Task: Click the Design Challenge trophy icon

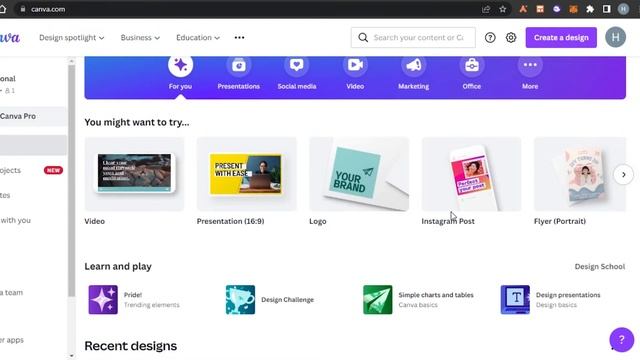Action: click(x=240, y=300)
